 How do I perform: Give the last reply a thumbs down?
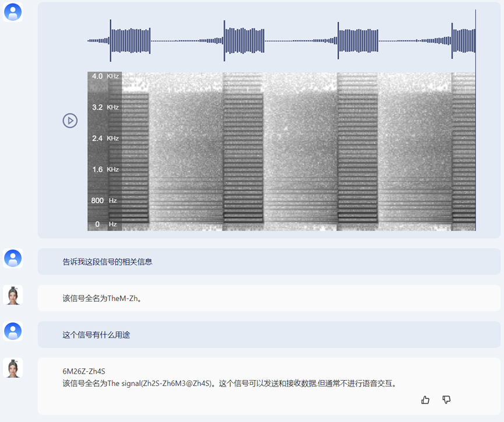[446, 400]
